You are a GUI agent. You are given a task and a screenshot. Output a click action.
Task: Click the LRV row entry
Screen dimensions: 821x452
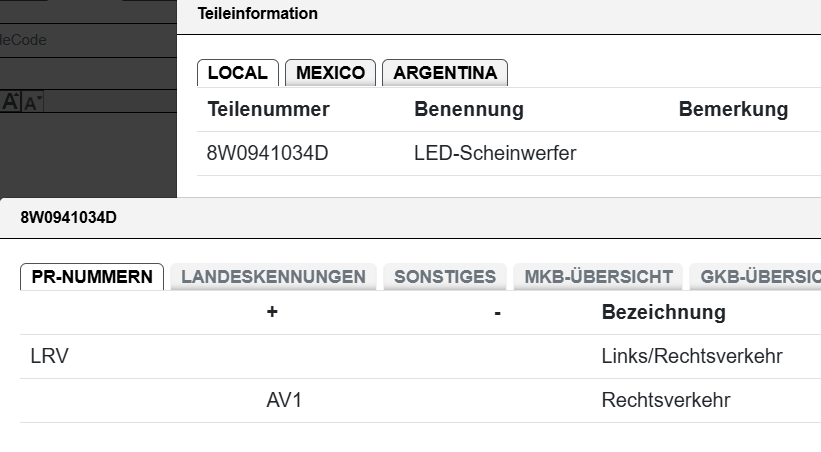pyautogui.click(x=50, y=356)
